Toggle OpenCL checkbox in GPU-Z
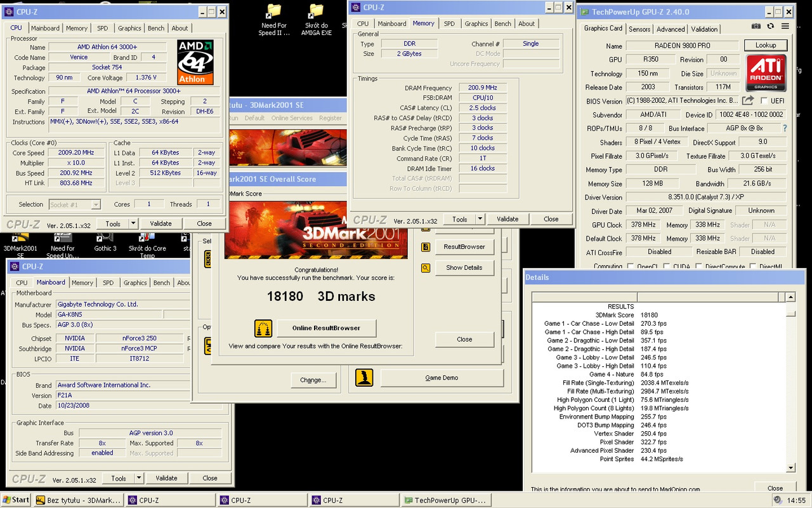This screenshot has height=508, width=812. point(631,267)
